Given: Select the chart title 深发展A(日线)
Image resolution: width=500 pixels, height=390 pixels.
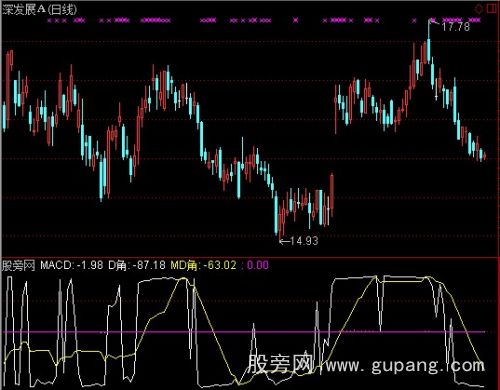Looking at the screenshot, I should tap(40, 9).
